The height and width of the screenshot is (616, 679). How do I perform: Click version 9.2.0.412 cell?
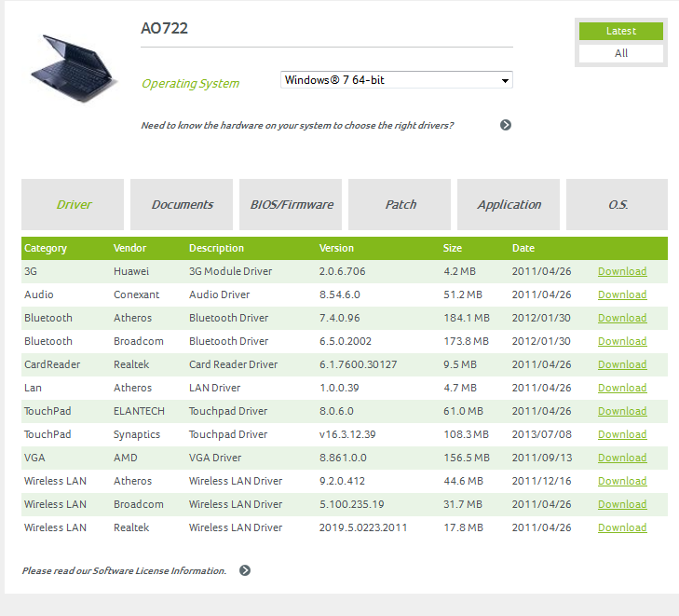[342, 481]
